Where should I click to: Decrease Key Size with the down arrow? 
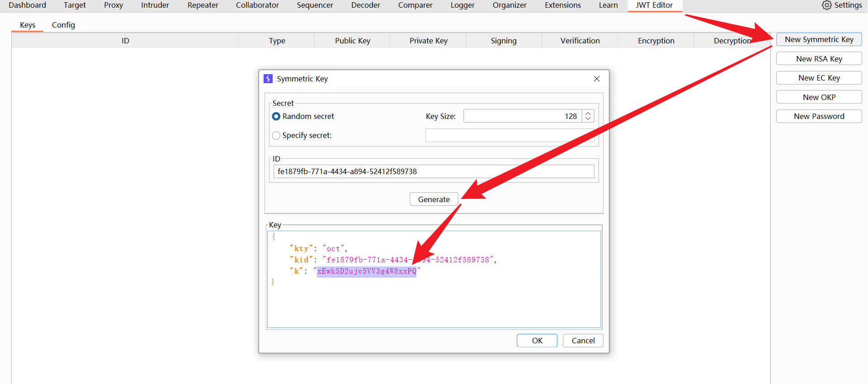click(588, 119)
